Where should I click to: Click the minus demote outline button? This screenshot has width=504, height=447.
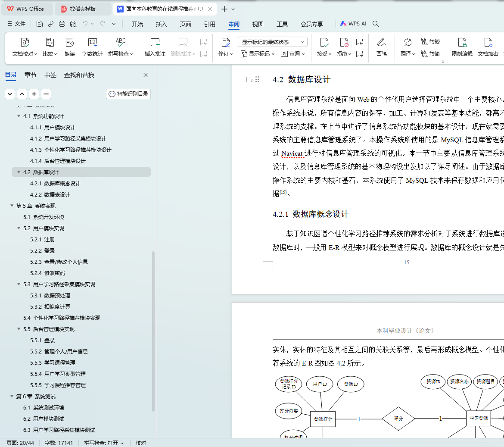[x=46, y=94]
